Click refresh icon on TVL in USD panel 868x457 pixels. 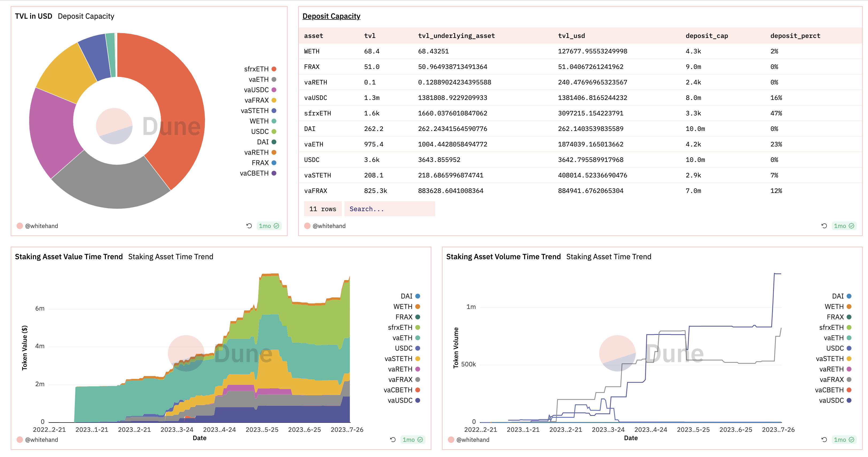249,226
